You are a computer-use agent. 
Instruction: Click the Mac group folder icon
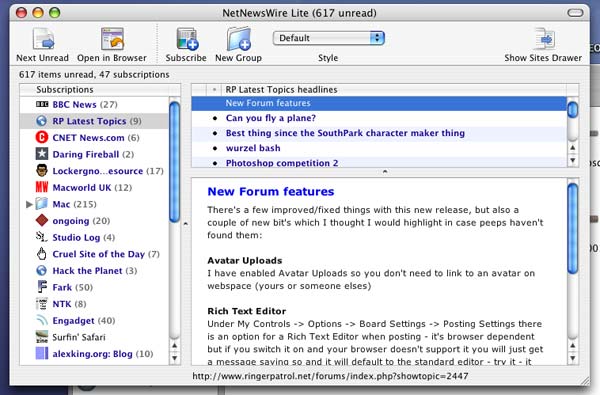click(42, 204)
